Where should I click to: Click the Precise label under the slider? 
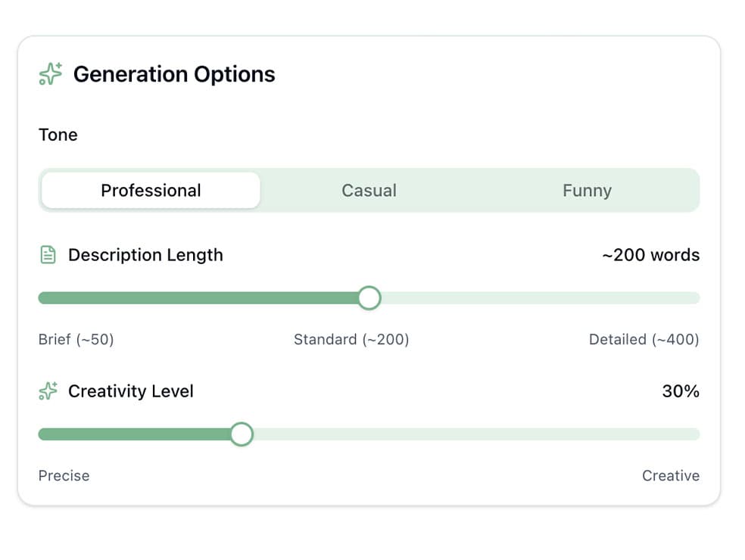point(64,475)
